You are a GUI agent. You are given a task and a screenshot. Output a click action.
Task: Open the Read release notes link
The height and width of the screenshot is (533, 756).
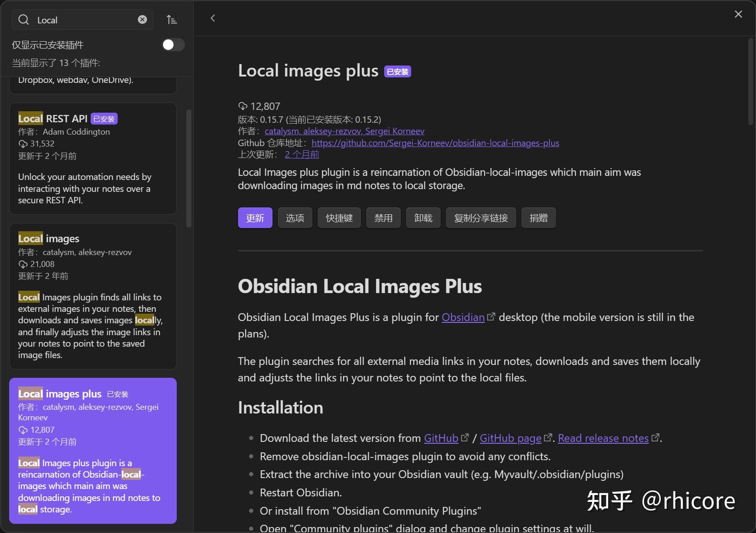coord(603,438)
